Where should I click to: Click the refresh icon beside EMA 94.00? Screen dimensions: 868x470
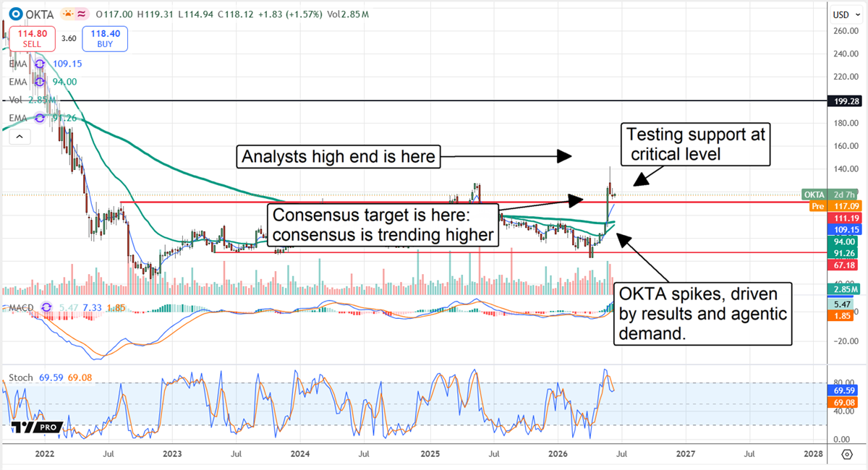coord(41,82)
